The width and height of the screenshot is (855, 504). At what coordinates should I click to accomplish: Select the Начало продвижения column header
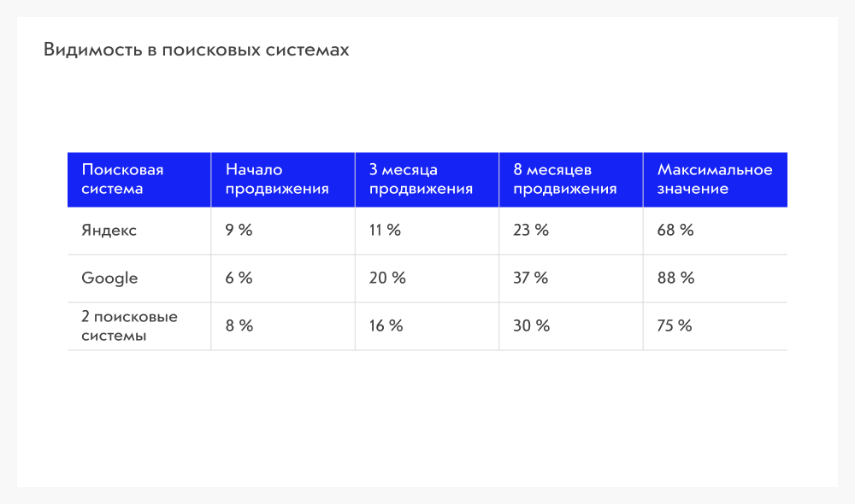pos(283,179)
